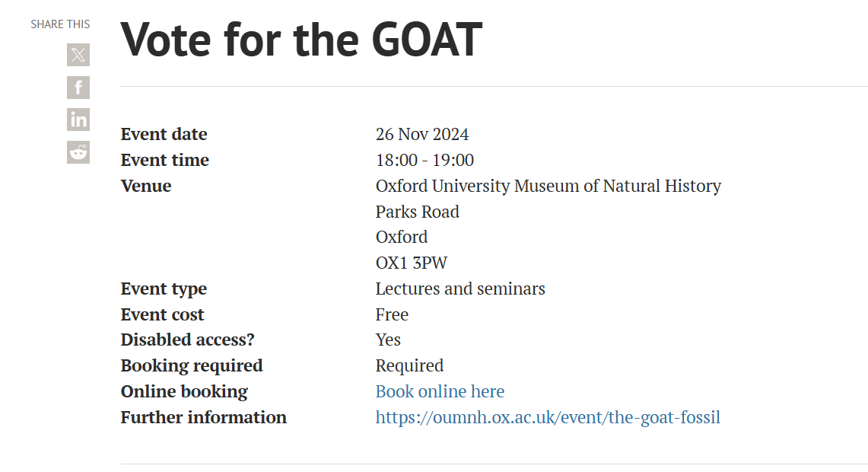Click the postcode 'OX1 3PW'
The width and height of the screenshot is (868, 472).
click(411, 263)
